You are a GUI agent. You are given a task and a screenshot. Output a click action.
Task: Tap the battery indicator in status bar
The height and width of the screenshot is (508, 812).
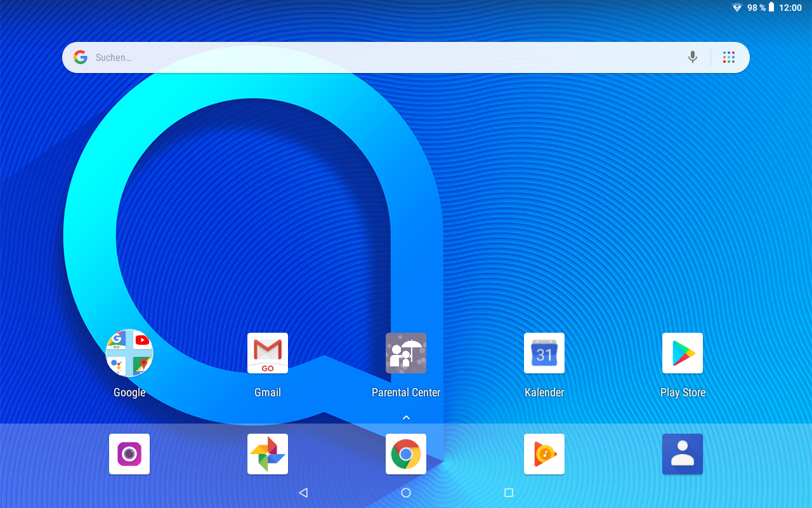(x=771, y=8)
